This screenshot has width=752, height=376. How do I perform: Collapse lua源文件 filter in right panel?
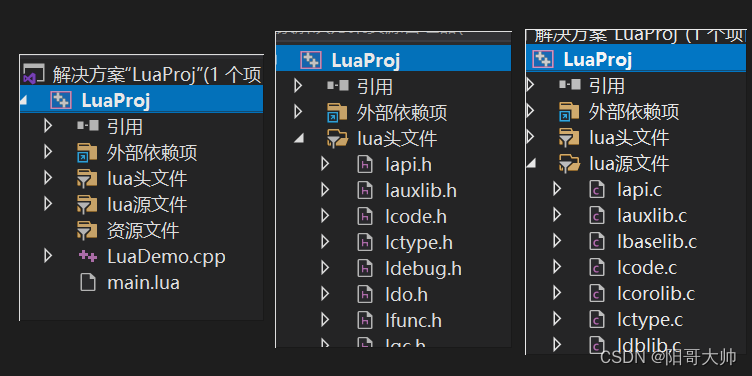[531, 164]
